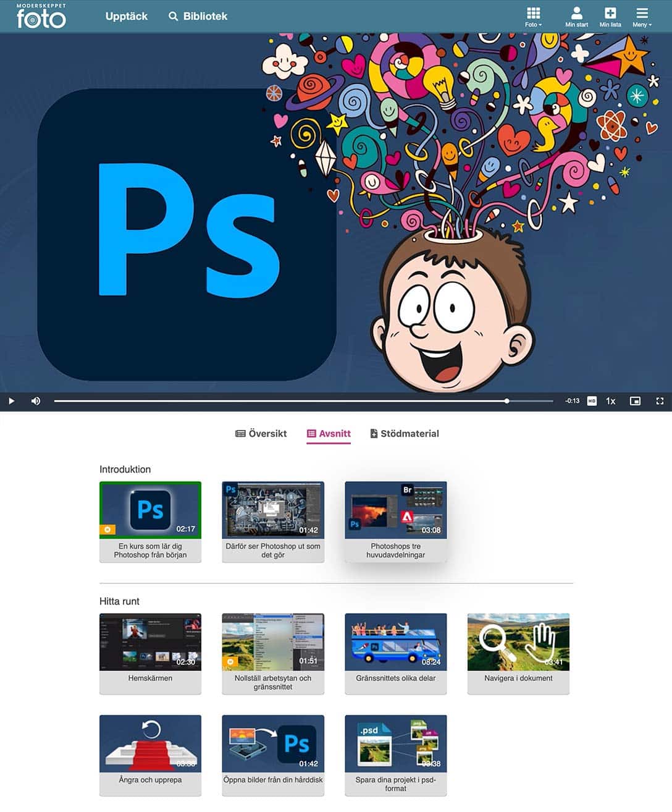Screen dimensions: 672x812
Task: Click the magnifier icon beside Bibliotek
Action: point(174,16)
